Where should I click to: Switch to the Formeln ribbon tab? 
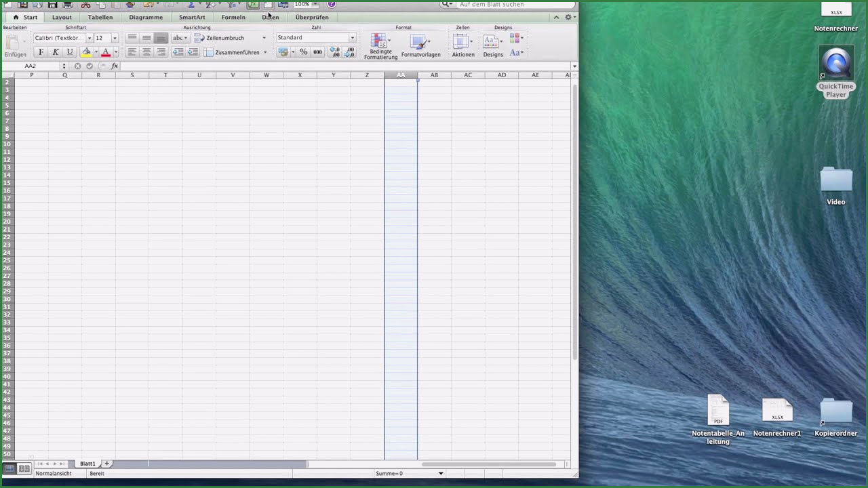coord(233,17)
